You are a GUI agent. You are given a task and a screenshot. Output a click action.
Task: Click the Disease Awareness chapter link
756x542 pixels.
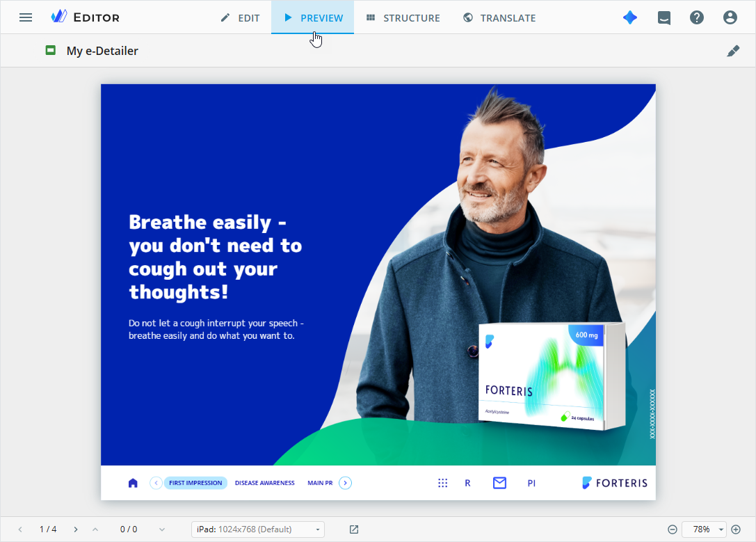pos(265,483)
